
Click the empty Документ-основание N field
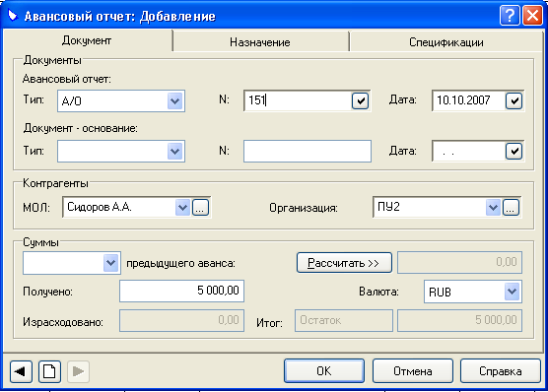click(308, 152)
